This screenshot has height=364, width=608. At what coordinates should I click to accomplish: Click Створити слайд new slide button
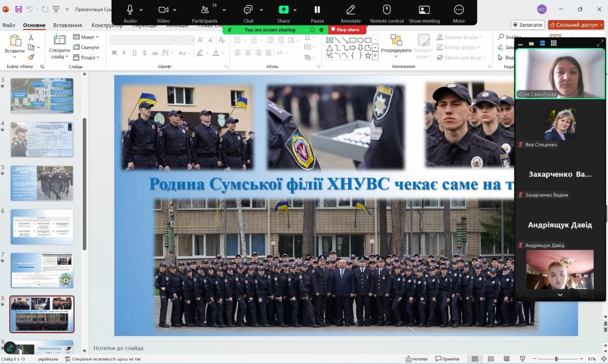[59, 47]
